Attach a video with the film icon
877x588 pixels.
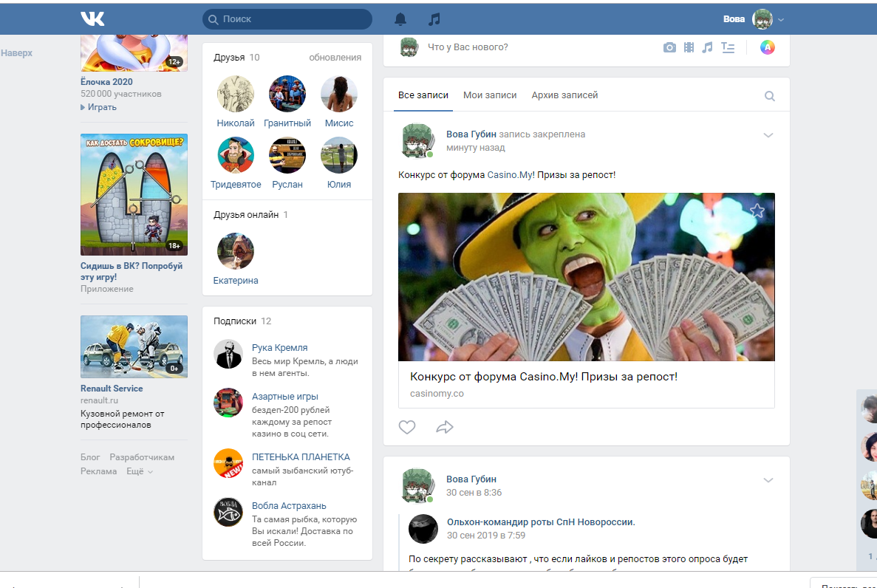(689, 47)
